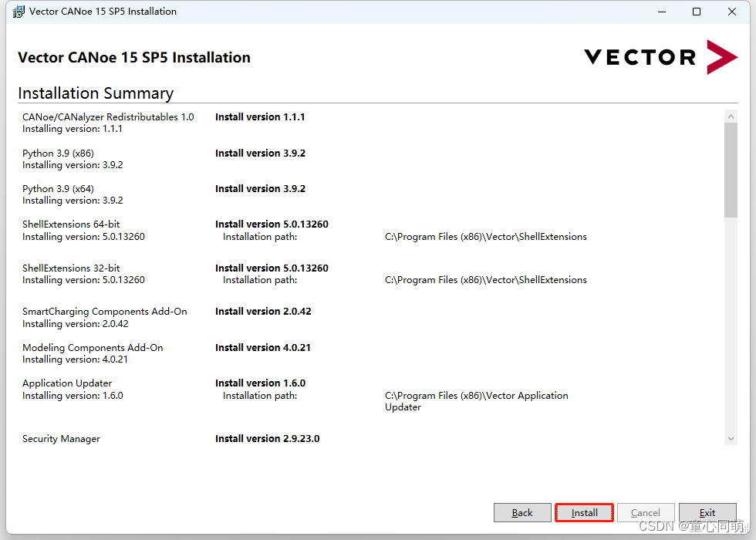Screen dimensions: 756x540
Task: Click 'Install version 1.6.0' text
Action: click(261, 383)
